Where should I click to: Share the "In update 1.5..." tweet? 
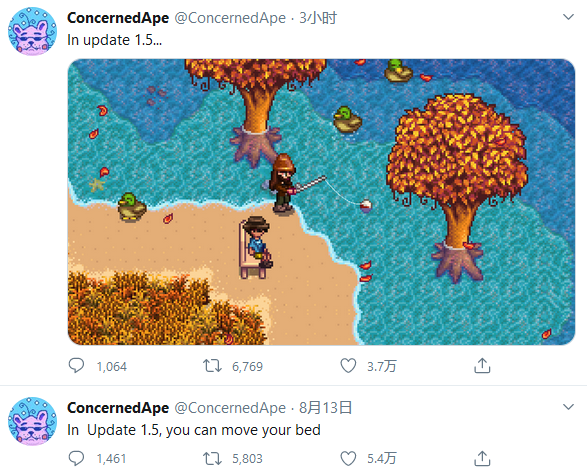click(482, 366)
